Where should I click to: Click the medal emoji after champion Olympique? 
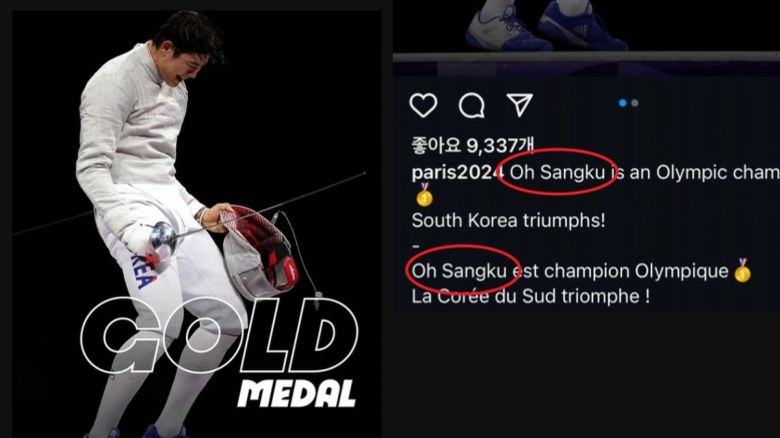point(743,270)
